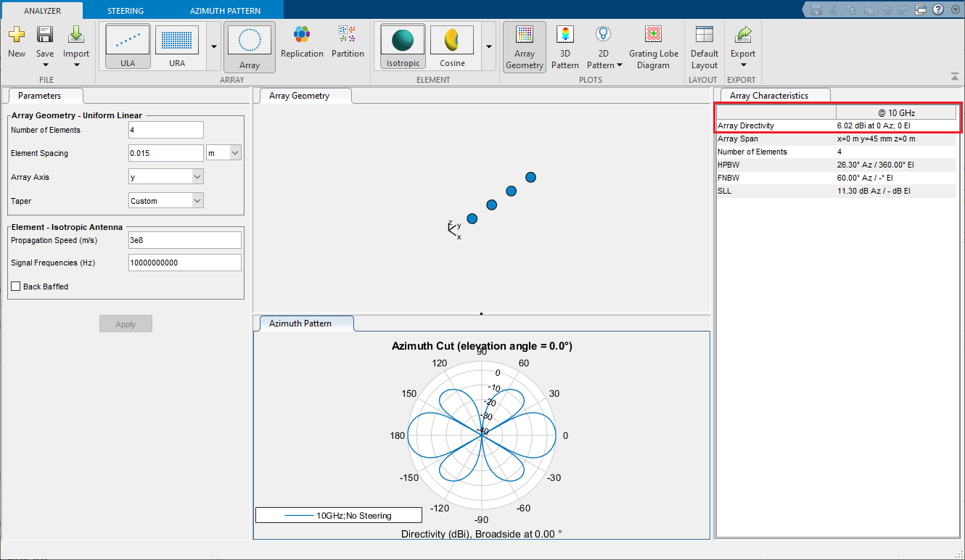965x560 pixels.
Task: Open the 2D Pattern dropdown arrow
Action: (x=620, y=65)
